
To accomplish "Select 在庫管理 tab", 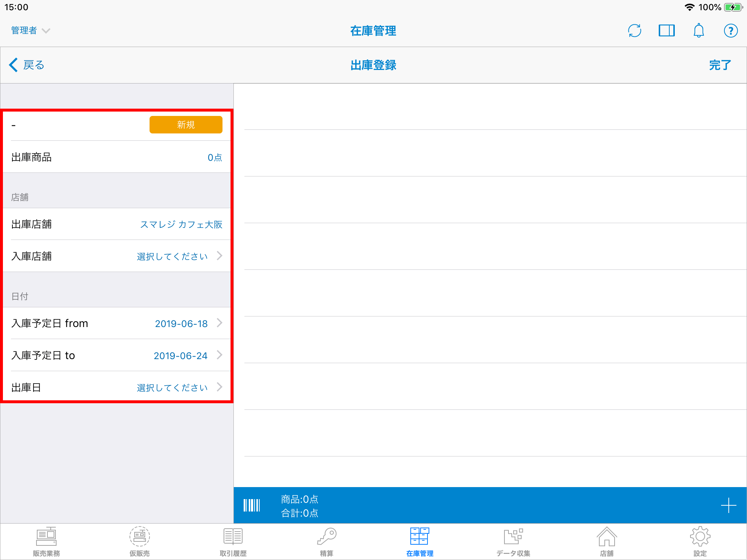I will (x=420, y=542).
